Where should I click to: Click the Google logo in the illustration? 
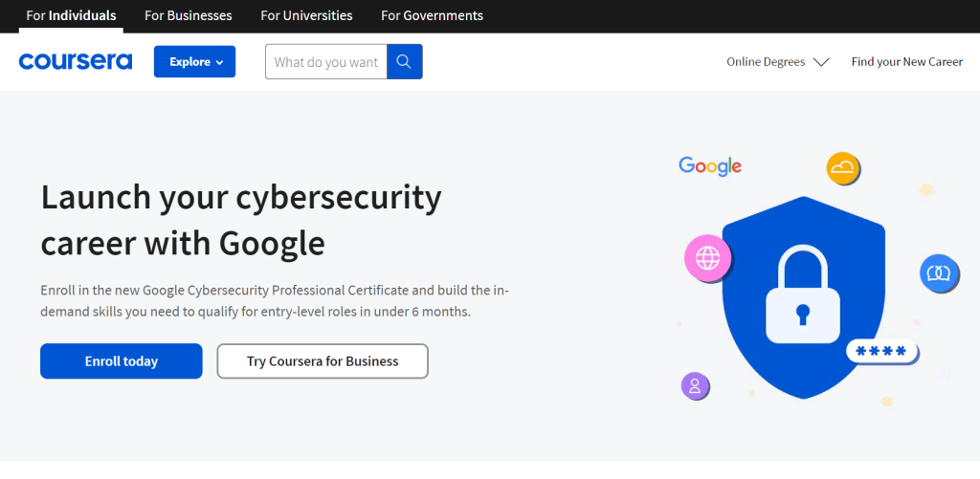click(710, 165)
